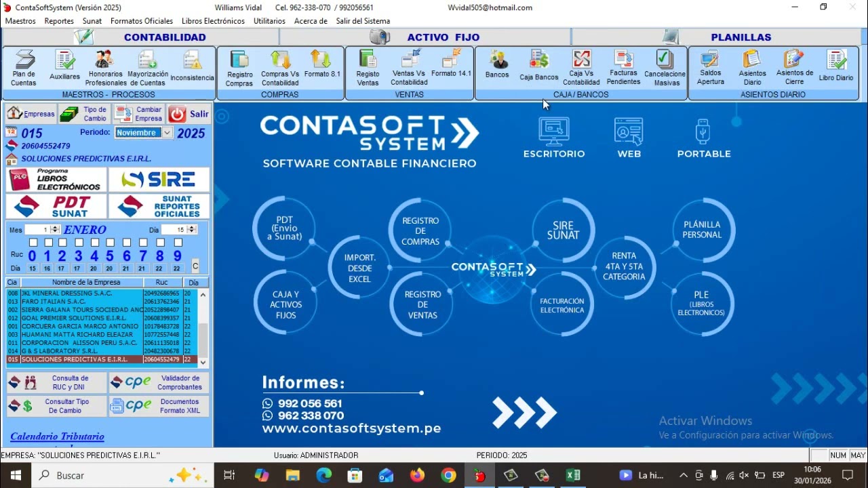Open Google Chrome from the taskbar
868x488 pixels.
point(448,476)
